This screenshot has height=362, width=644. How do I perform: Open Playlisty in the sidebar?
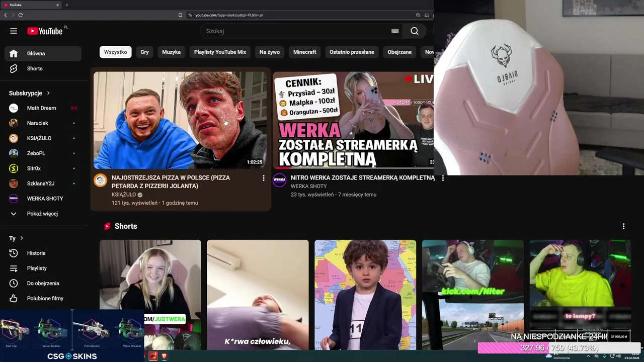(x=43, y=268)
